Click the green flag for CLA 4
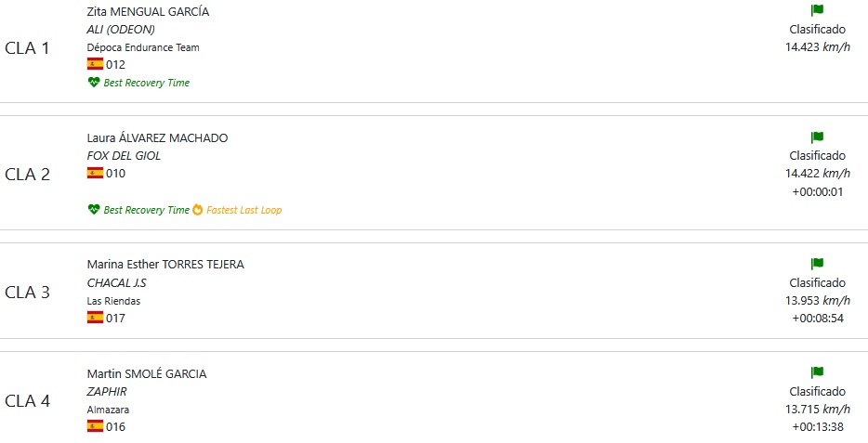The height and width of the screenshot is (443, 868). 817,372
